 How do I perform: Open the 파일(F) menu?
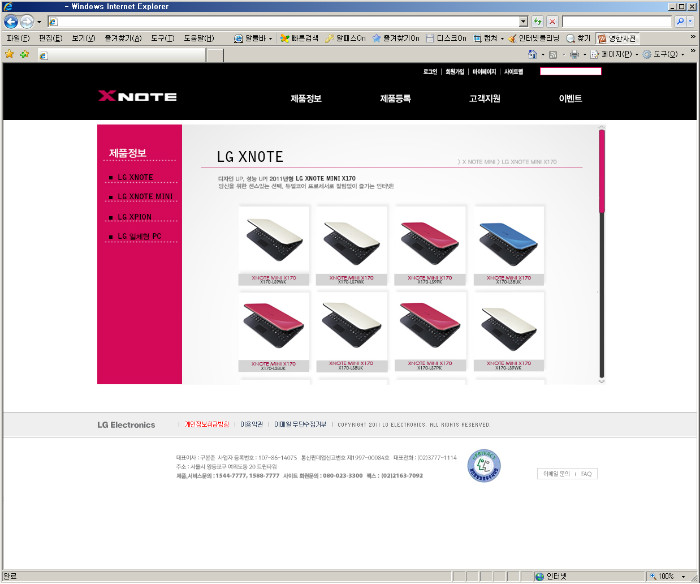[18, 38]
